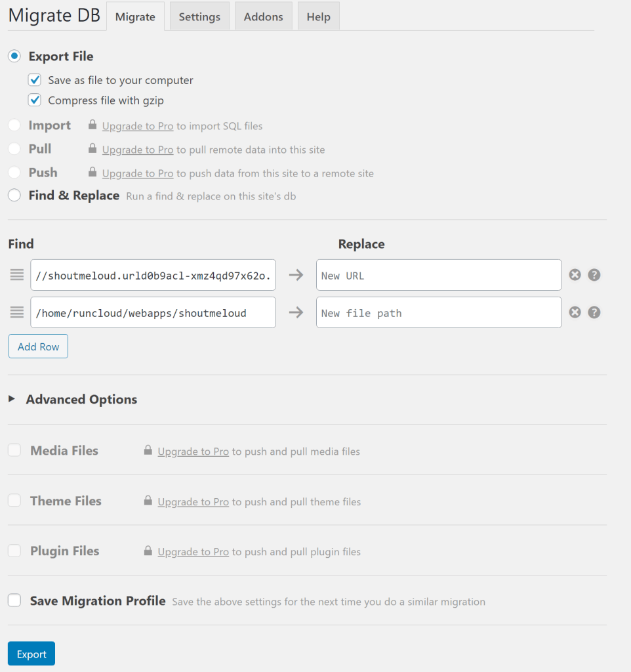
Task: Uncheck Compress file with gzip
Action: 35,100
